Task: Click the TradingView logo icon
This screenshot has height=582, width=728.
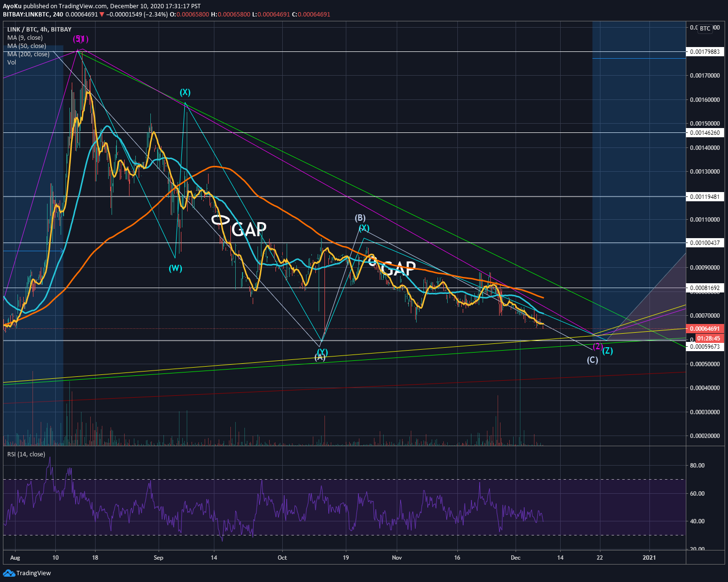Action: [9, 573]
